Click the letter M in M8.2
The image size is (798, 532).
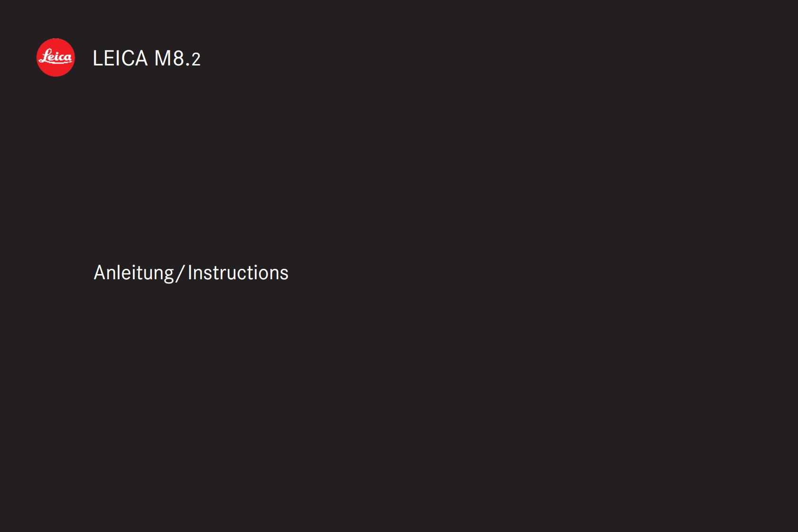[163, 58]
